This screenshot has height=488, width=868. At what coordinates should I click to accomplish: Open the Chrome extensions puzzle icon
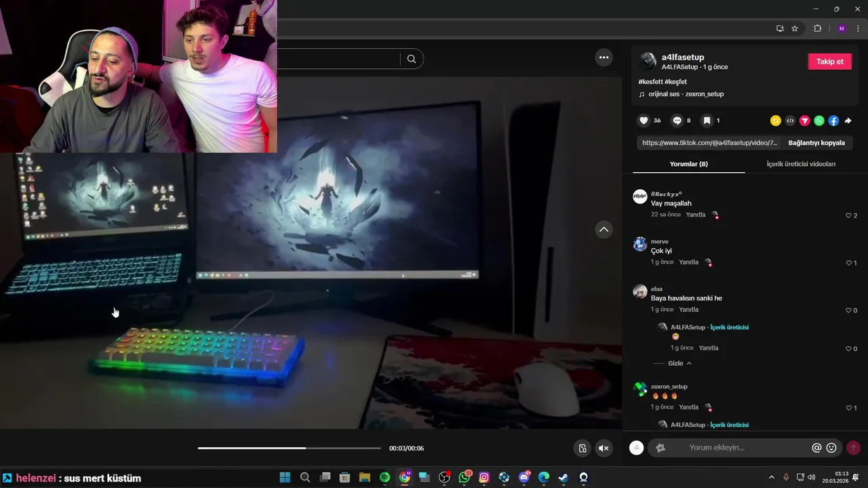pos(817,28)
